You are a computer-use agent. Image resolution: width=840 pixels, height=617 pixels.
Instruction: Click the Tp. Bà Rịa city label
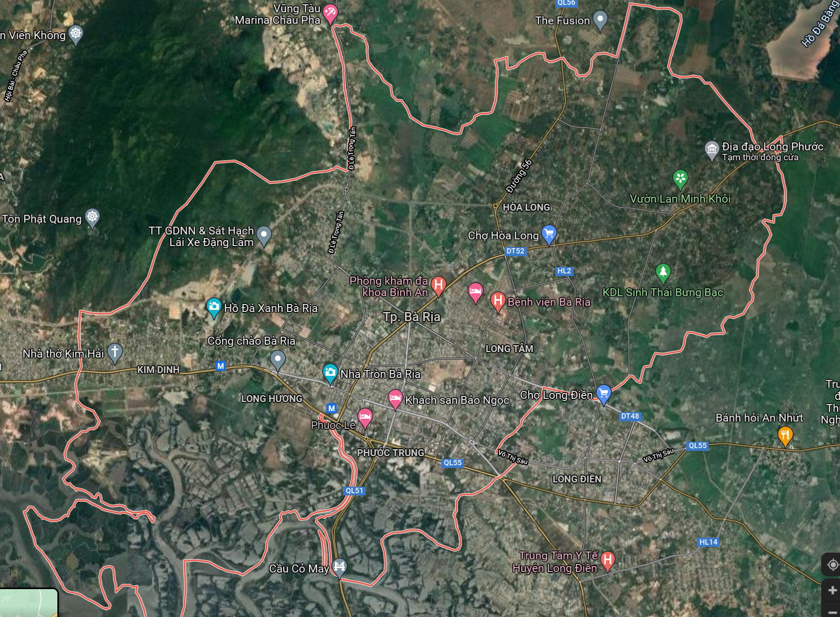pyautogui.click(x=412, y=317)
